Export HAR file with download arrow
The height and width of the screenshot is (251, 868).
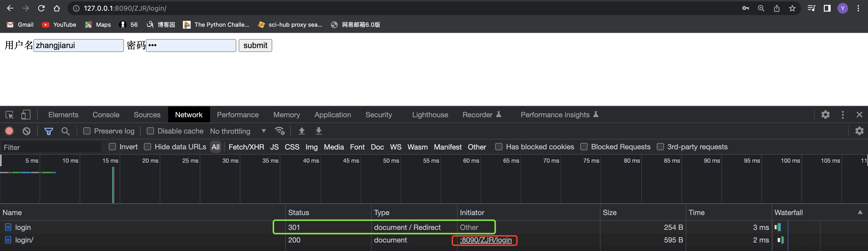(319, 131)
